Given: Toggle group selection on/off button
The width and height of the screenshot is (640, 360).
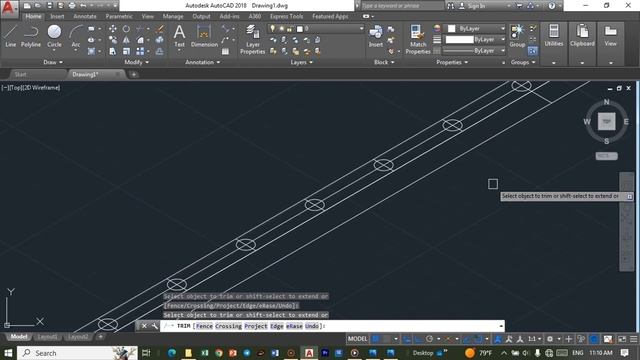Looking at the screenshot, I should 532,51.
